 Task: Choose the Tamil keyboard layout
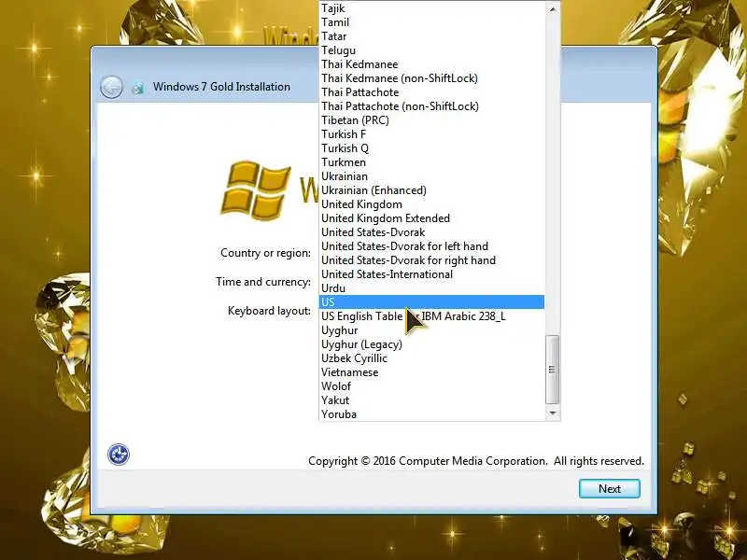[431, 22]
